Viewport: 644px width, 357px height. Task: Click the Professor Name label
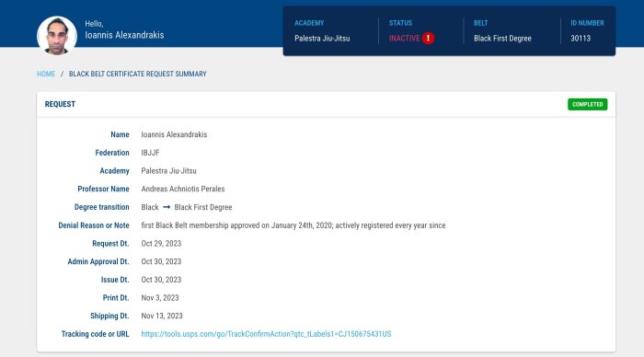[103, 189]
